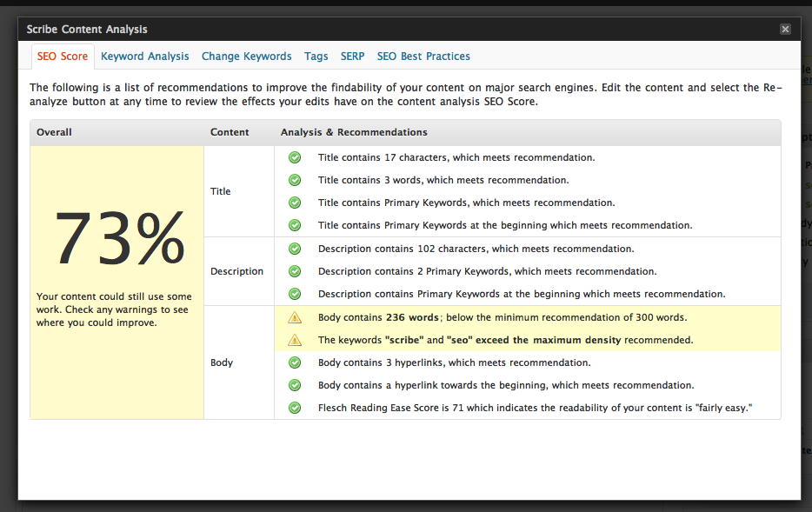Go to the Tags tab
Viewport: 812px width, 512px height.
(x=316, y=57)
